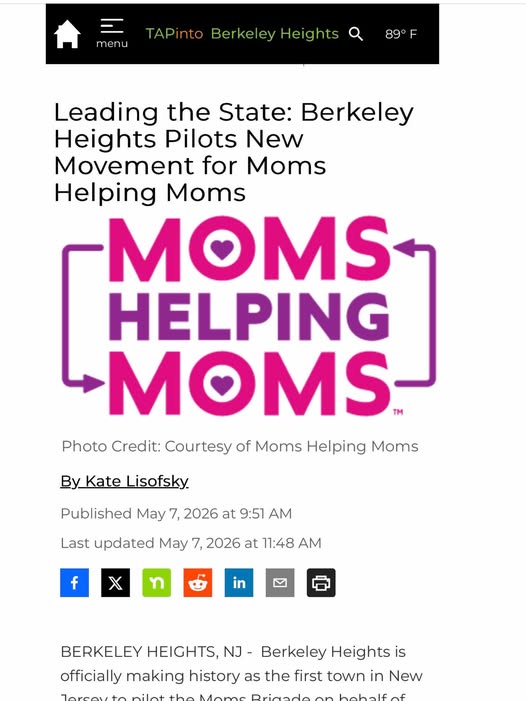Click the TAPinto logo text

pyautogui.click(x=174, y=34)
